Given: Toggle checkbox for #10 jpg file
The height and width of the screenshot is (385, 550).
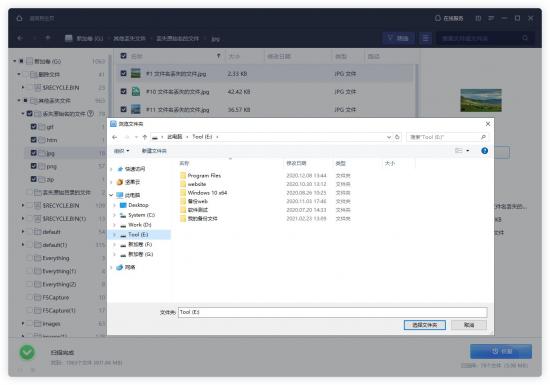Looking at the screenshot, I should point(123,92).
